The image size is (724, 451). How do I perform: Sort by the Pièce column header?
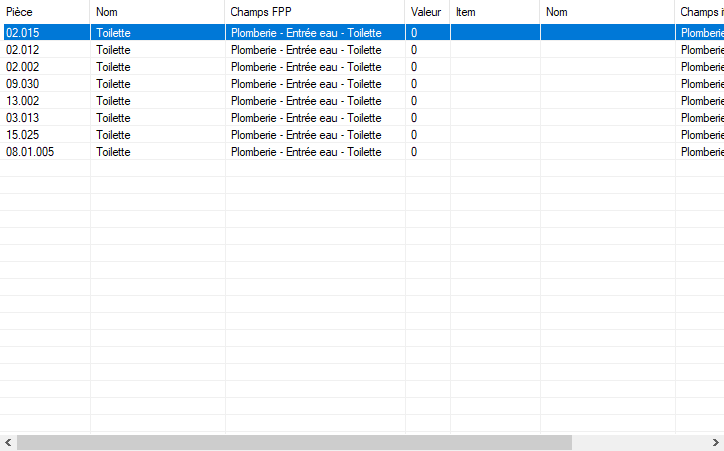tap(45, 11)
